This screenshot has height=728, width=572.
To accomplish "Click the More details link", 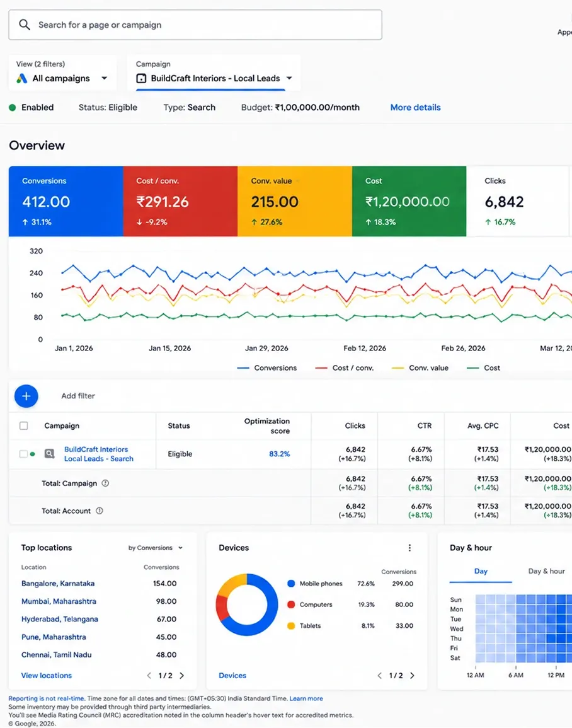I will pyautogui.click(x=415, y=108).
